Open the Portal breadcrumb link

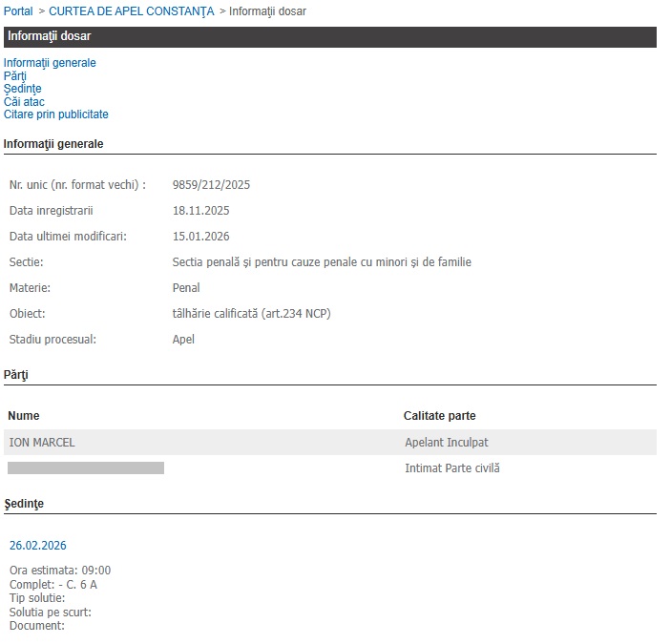(x=20, y=10)
